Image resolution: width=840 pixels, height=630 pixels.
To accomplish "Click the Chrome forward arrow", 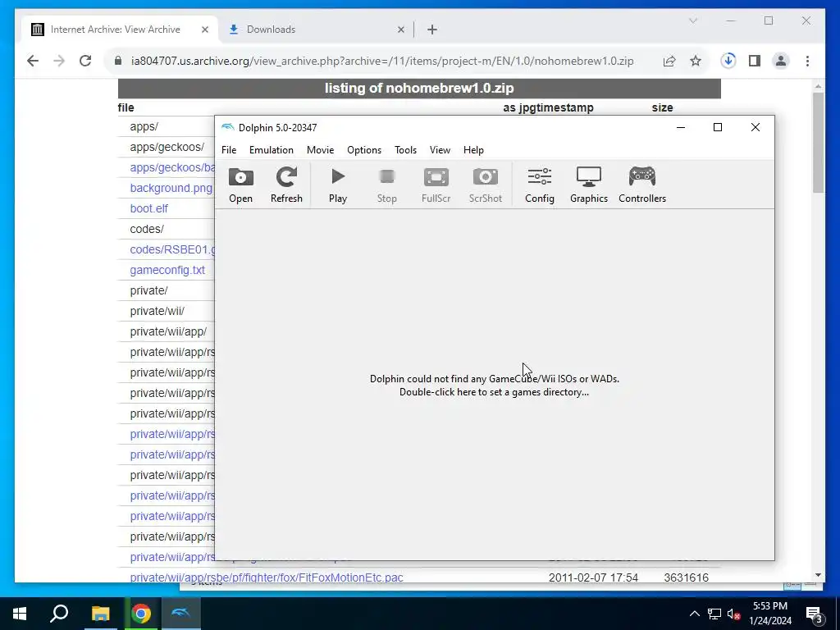I will [59, 61].
